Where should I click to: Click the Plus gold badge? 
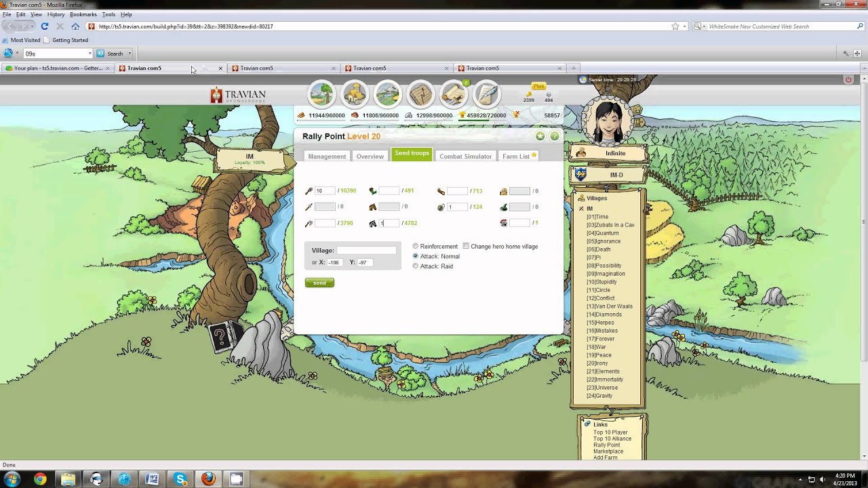pos(538,86)
